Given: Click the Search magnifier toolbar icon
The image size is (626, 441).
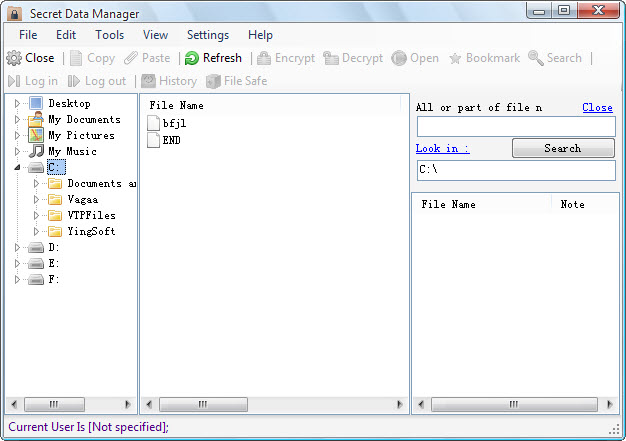Looking at the screenshot, I should 535,58.
